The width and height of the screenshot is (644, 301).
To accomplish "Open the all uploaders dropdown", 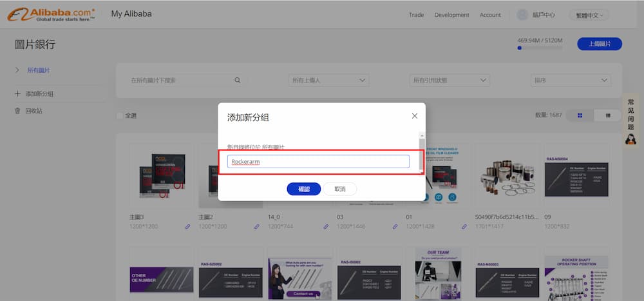I will (x=328, y=80).
